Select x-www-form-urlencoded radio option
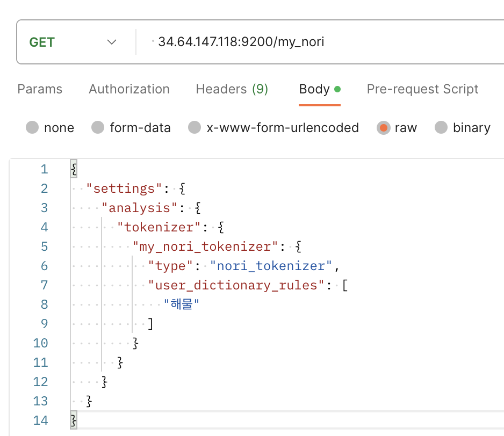The height and width of the screenshot is (436, 504). (x=195, y=128)
